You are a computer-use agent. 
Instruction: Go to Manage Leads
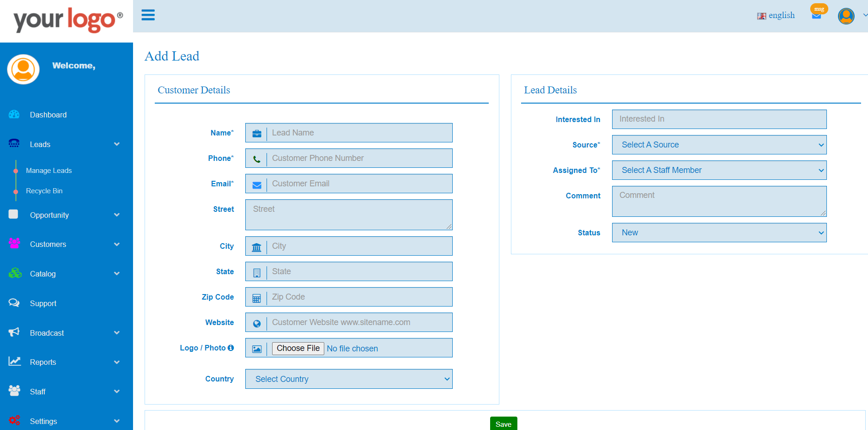49,170
